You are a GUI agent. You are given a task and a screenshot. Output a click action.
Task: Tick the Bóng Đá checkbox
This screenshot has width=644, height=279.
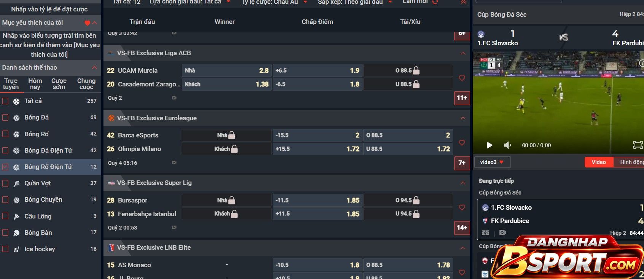(5, 118)
